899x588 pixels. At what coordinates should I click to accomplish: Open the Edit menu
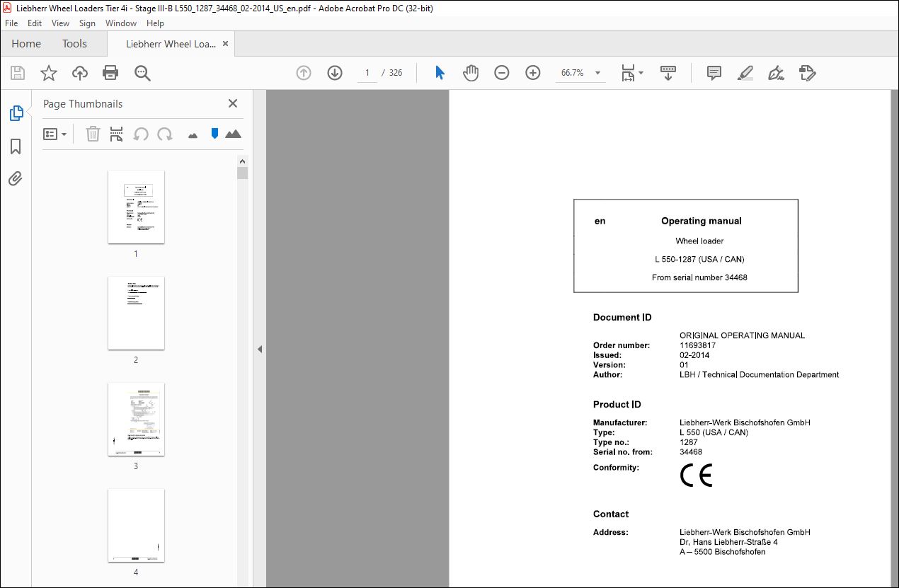click(x=35, y=23)
